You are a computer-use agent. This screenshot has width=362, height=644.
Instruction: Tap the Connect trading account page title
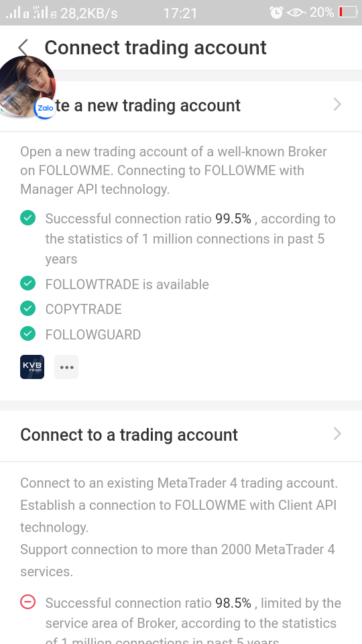click(x=156, y=48)
